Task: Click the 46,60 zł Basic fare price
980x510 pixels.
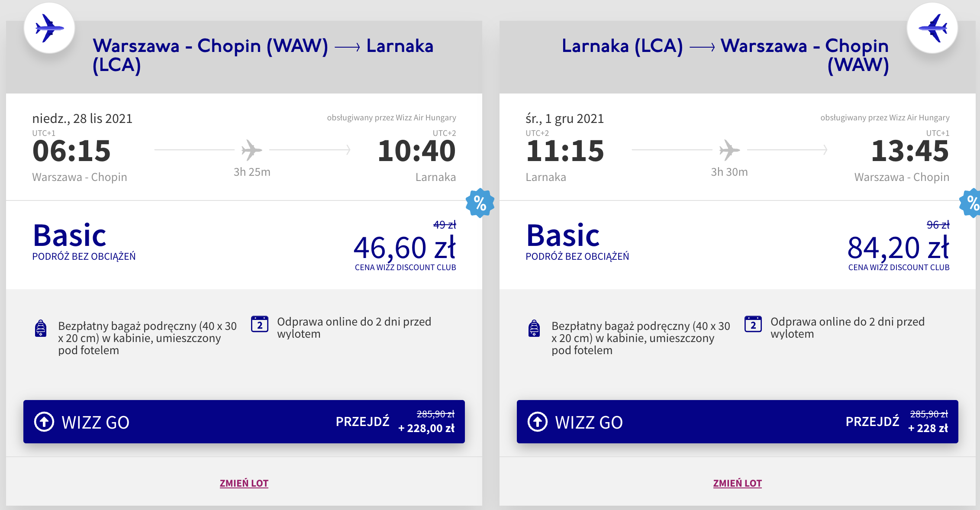Action: 404,248
